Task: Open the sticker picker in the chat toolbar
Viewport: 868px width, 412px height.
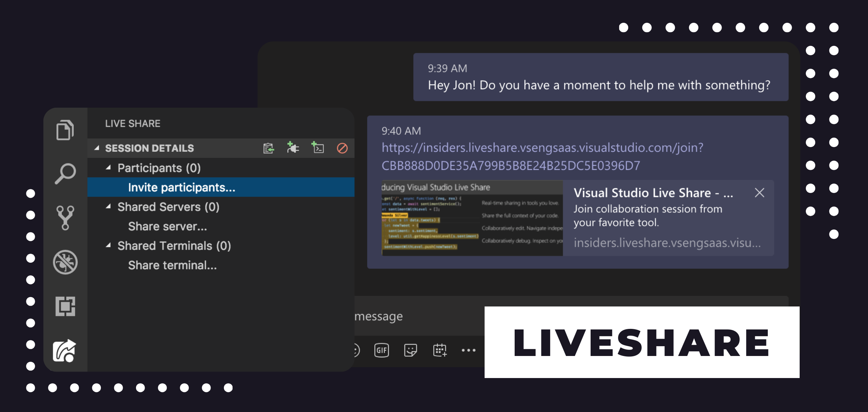Action: click(410, 350)
